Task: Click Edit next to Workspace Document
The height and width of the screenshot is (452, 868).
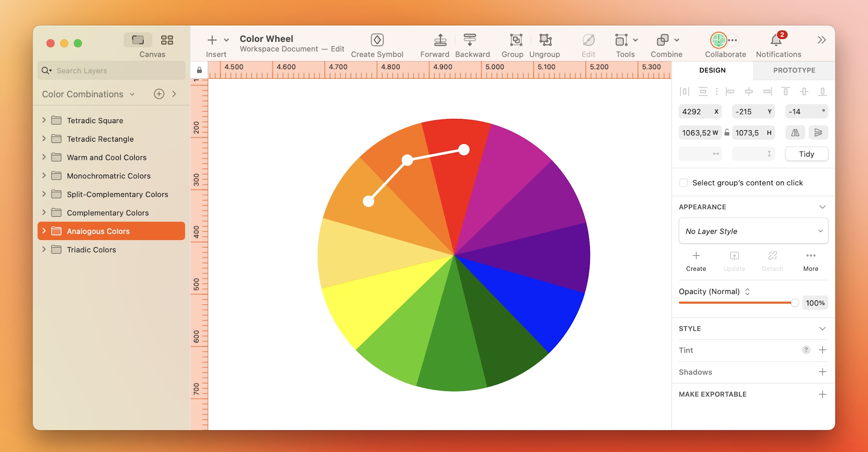Action: 338,48
